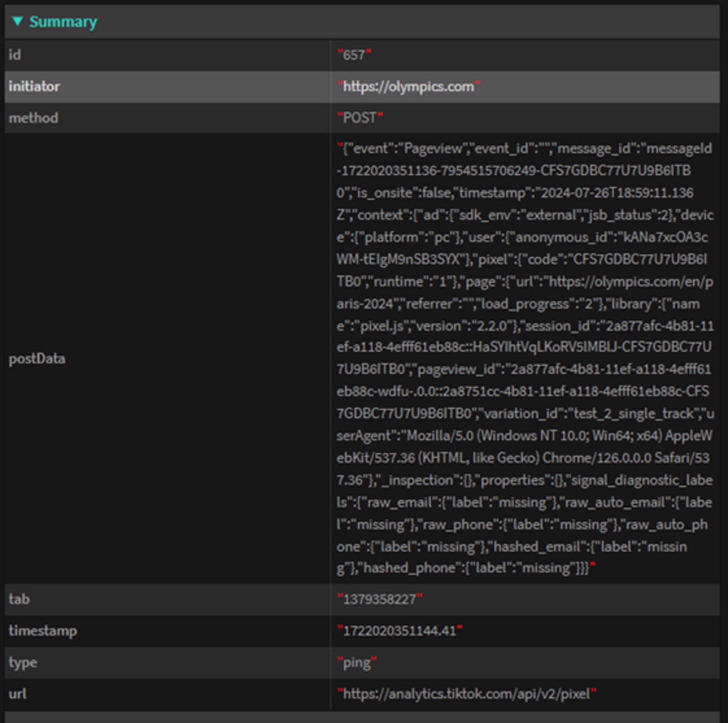This screenshot has height=723, width=728.
Task: Click the Summary section heading
Action: click(x=63, y=22)
